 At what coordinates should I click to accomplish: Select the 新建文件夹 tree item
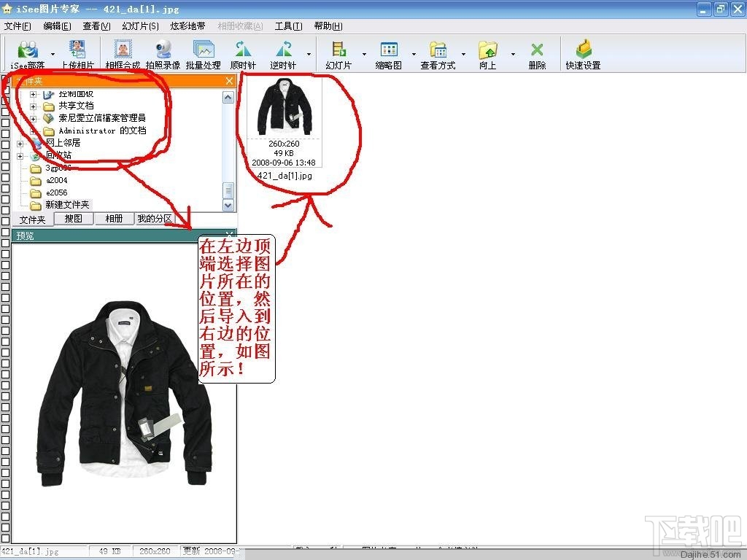67,205
